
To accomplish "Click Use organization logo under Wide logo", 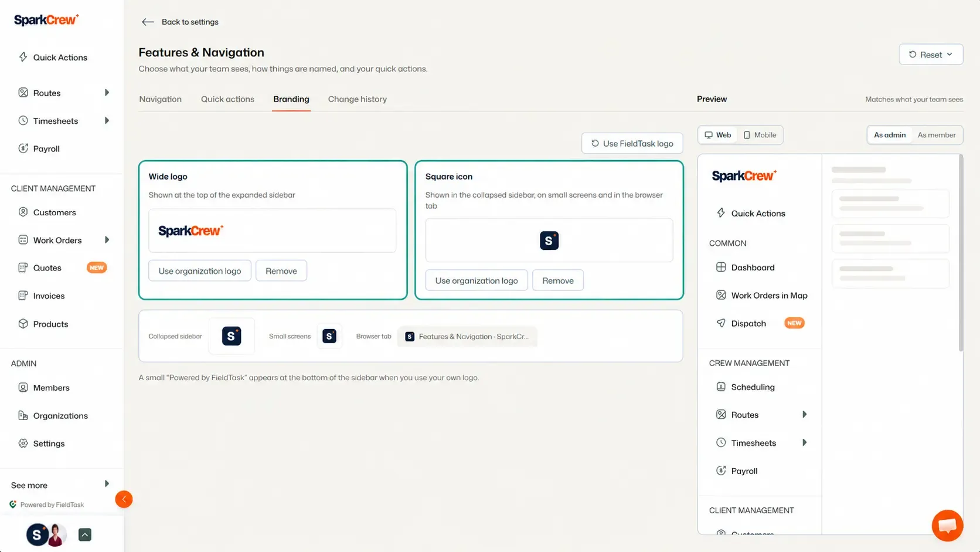I will coord(200,271).
